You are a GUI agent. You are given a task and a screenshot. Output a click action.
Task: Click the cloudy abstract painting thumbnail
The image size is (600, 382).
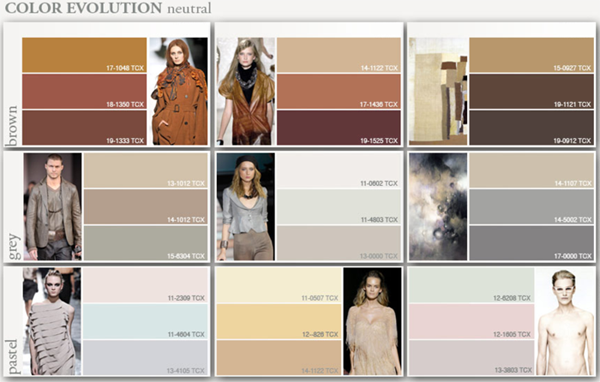(438, 207)
